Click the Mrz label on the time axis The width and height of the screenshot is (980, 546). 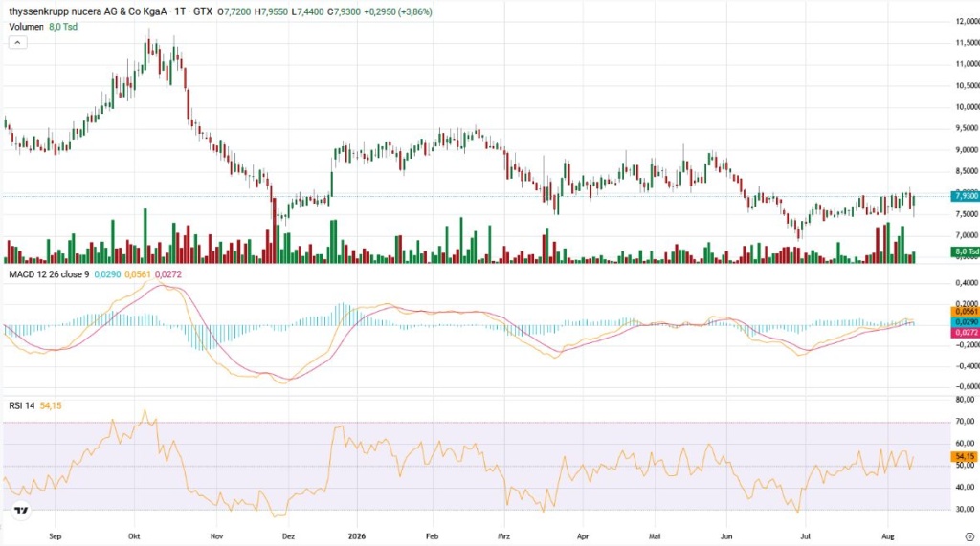click(x=503, y=536)
